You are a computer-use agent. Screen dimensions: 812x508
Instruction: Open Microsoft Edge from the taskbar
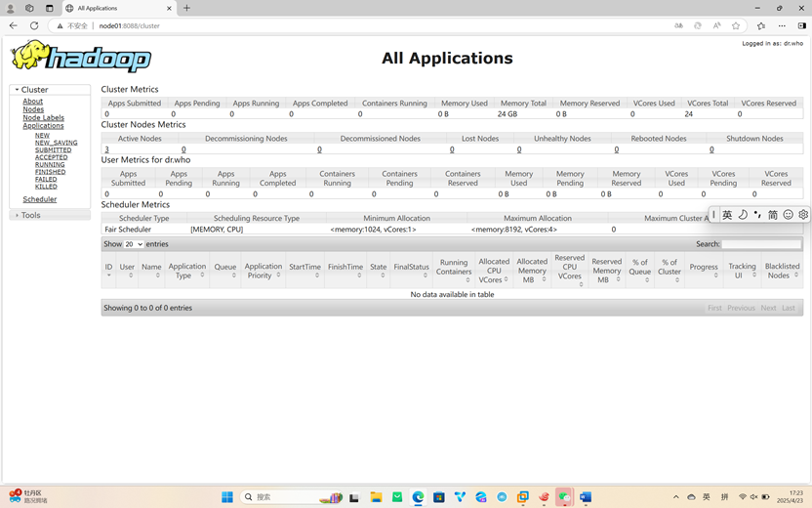pyautogui.click(x=418, y=497)
